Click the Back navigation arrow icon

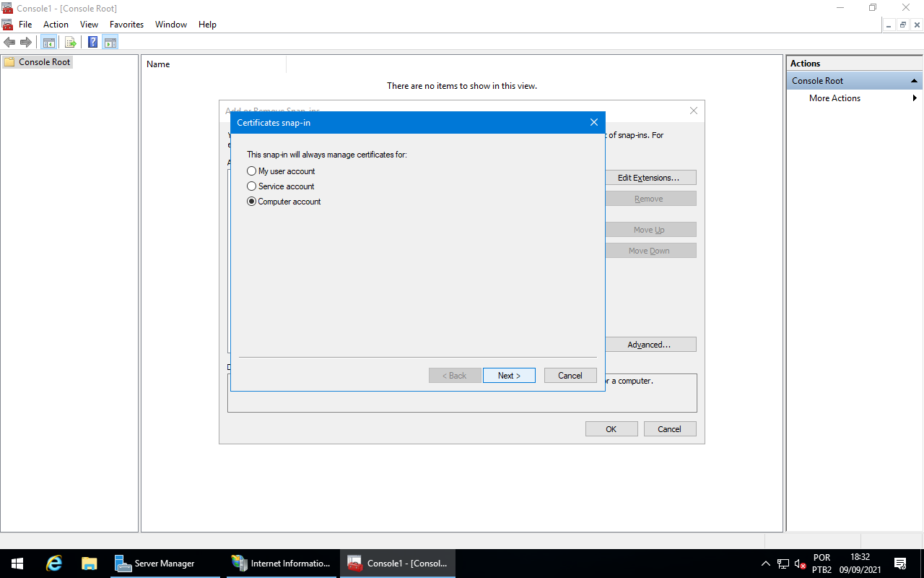9,41
